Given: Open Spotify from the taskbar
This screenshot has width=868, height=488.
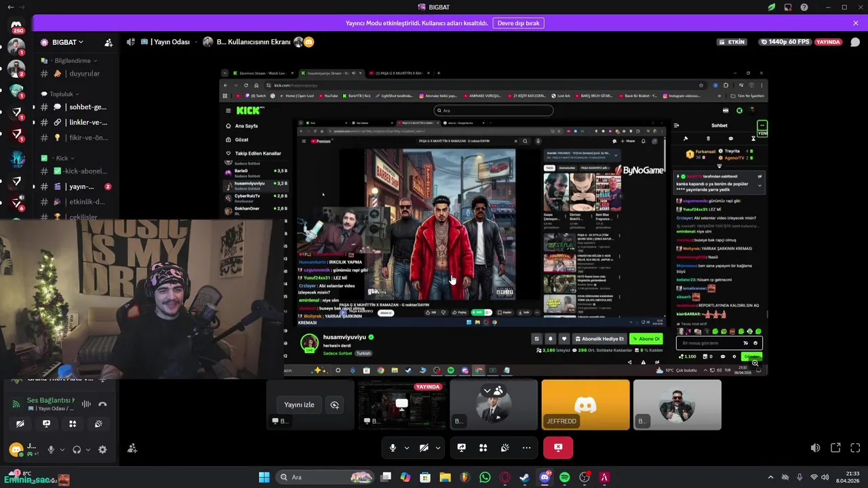Looking at the screenshot, I should click(x=564, y=477).
